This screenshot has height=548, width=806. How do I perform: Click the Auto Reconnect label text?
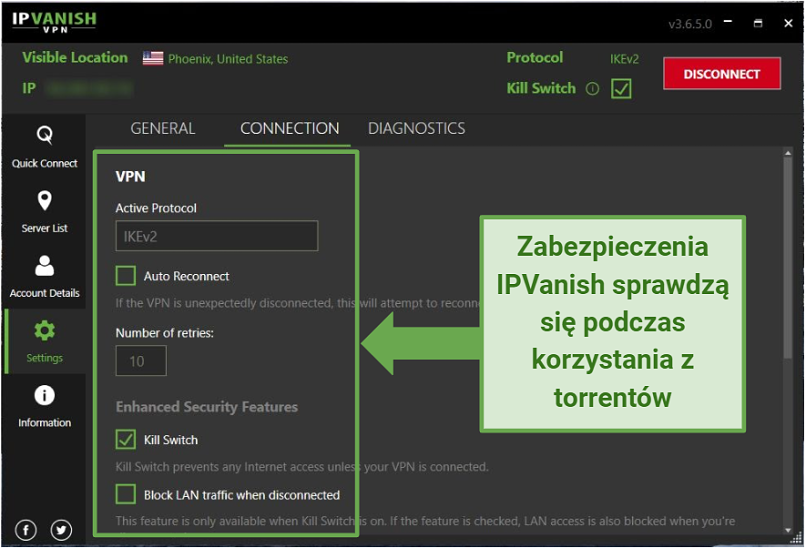186,276
